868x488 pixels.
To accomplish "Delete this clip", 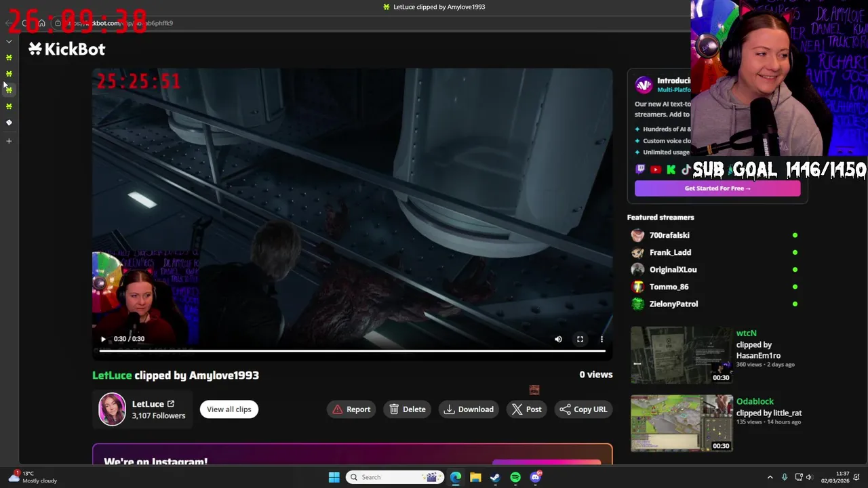I will click(x=408, y=409).
